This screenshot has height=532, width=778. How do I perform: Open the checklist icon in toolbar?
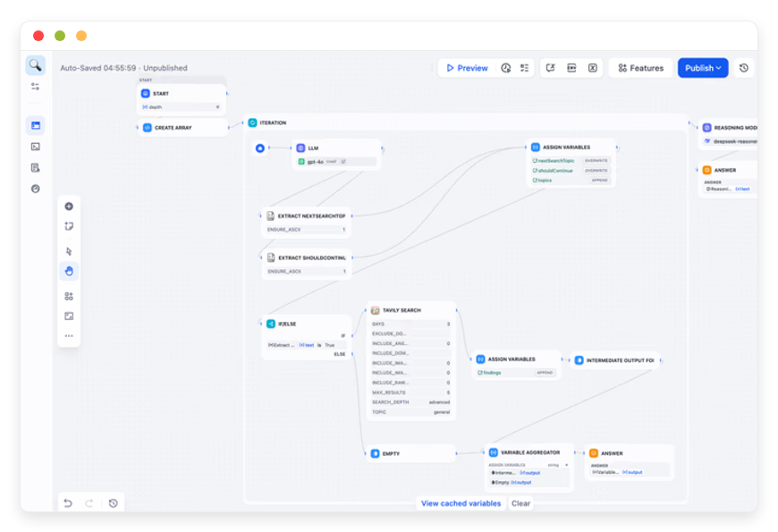tap(524, 68)
